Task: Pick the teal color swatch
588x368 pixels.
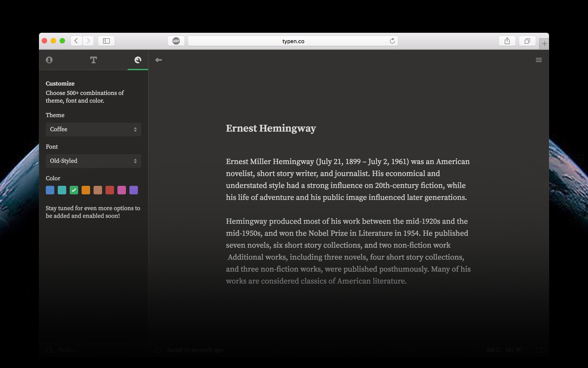Action: pyautogui.click(x=62, y=190)
